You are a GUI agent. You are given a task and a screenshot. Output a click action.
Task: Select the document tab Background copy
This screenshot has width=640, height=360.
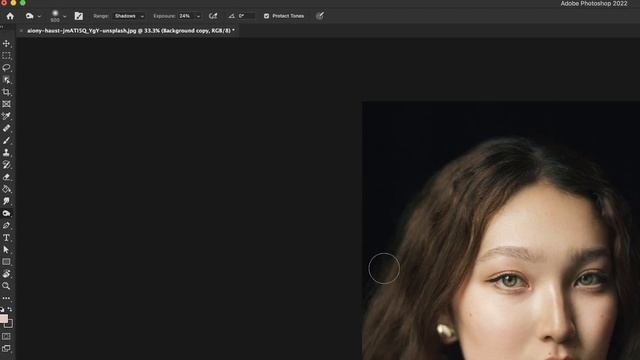click(131, 31)
